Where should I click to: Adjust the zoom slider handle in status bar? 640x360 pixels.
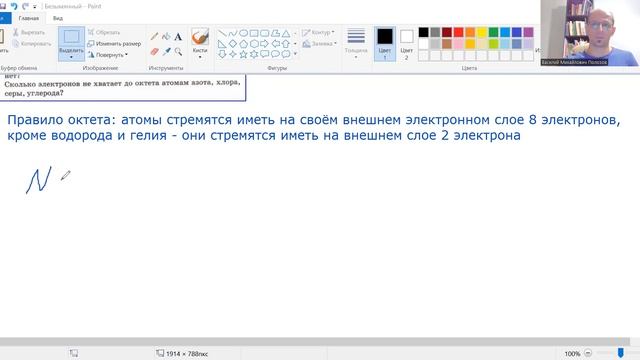pos(620,353)
